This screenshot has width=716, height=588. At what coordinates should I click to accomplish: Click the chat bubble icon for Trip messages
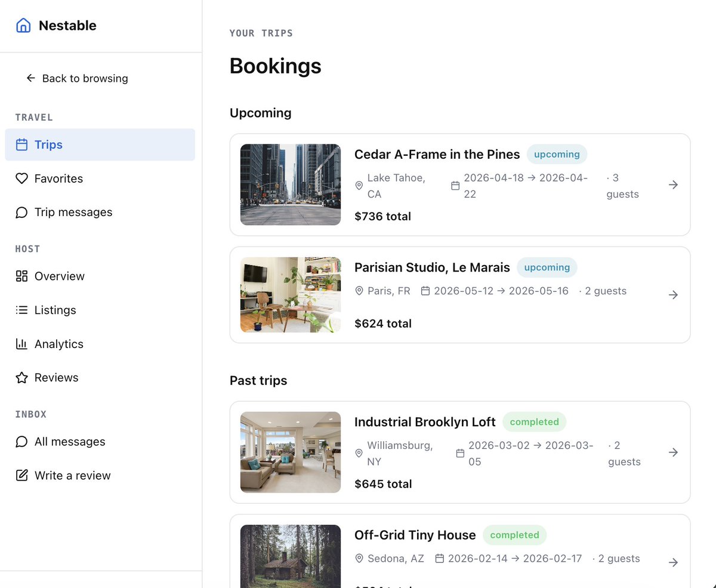click(x=22, y=212)
